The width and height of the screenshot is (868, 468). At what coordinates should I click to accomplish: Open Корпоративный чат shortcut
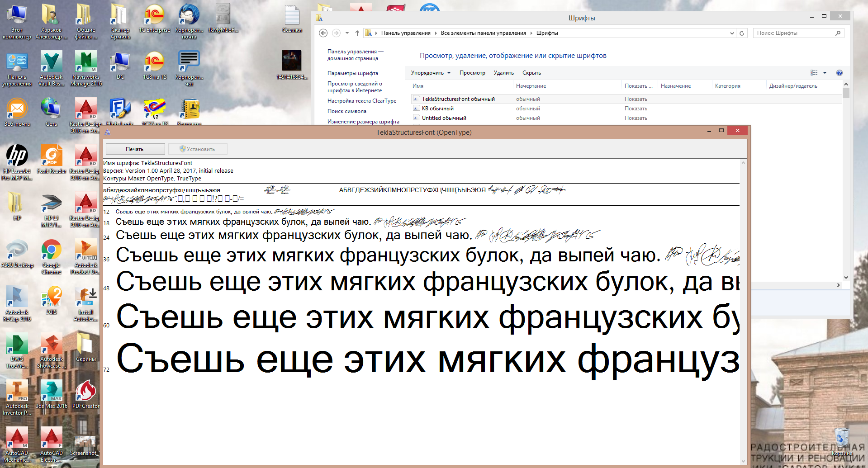(x=189, y=68)
